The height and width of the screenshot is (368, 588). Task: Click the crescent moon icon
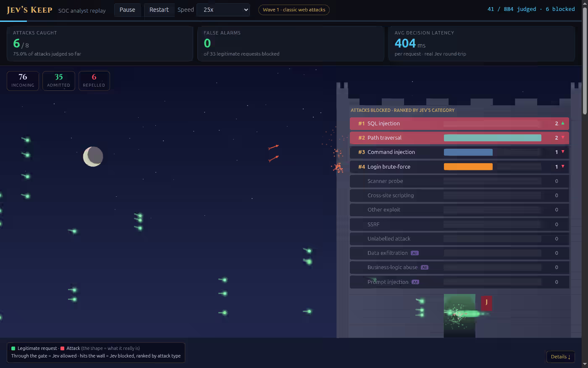tap(93, 156)
